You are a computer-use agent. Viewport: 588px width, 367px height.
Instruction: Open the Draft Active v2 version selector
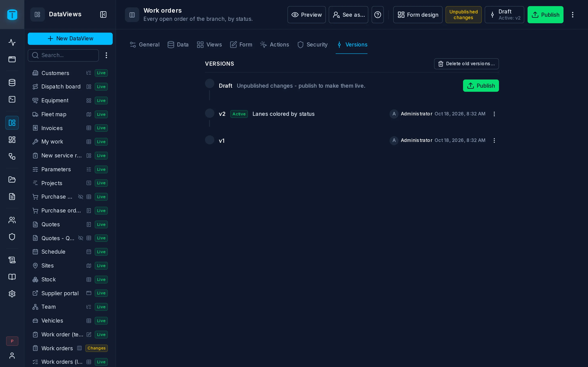click(504, 15)
